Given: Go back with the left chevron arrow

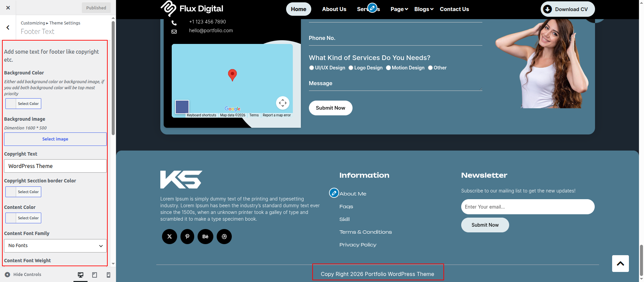Looking at the screenshot, I should [8, 27].
